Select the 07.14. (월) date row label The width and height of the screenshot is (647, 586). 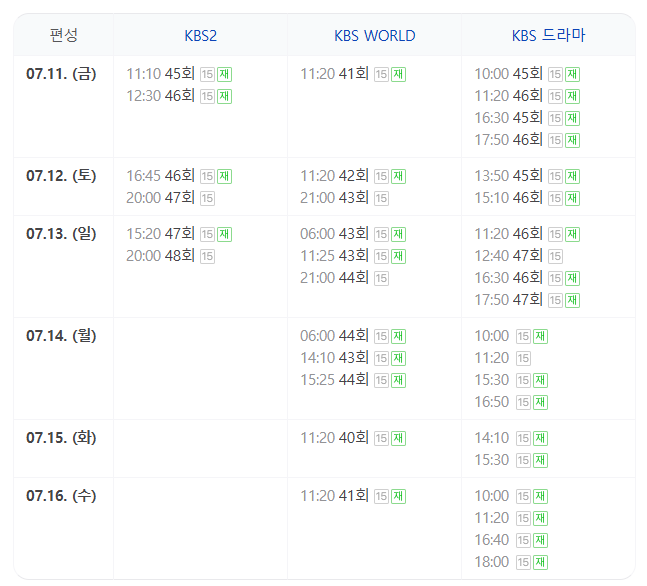click(x=61, y=336)
